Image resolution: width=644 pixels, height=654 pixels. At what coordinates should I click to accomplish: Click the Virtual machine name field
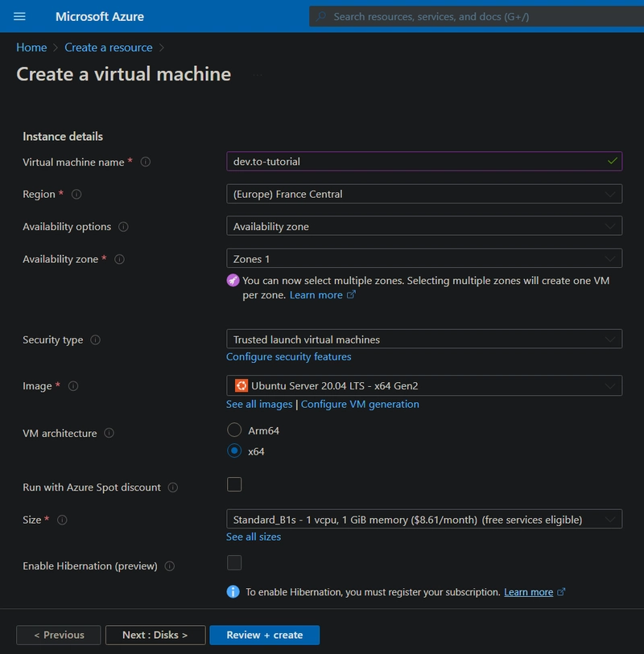pyautogui.click(x=415, y=162)
